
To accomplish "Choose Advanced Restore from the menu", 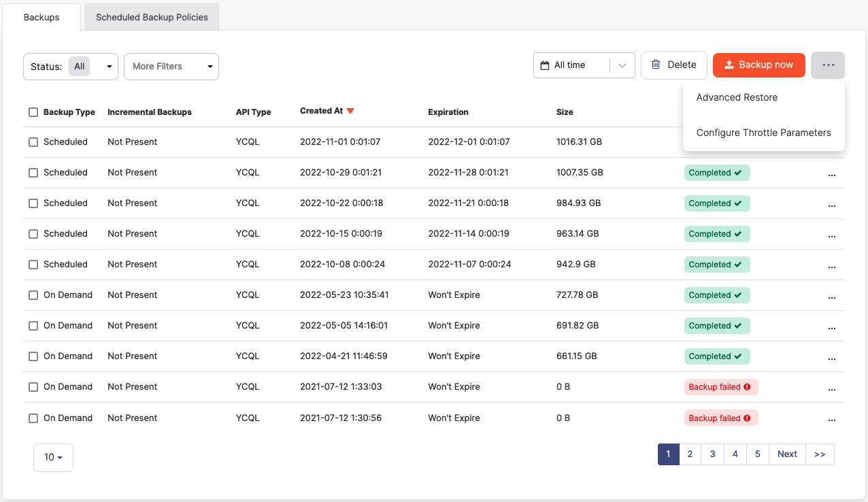I will tap(737, 97).
